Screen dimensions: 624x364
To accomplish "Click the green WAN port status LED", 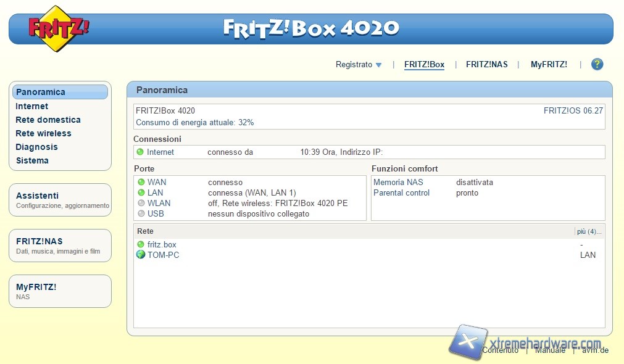I will (141, 183).
